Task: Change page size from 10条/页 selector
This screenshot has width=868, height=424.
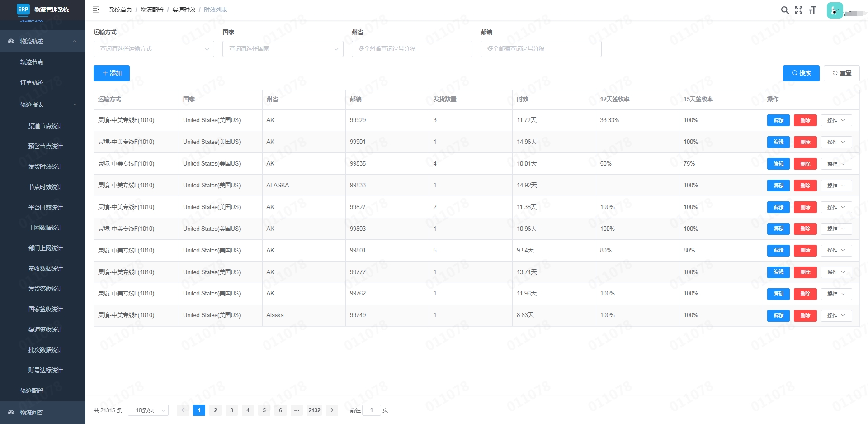Action: tap(148, 410)
